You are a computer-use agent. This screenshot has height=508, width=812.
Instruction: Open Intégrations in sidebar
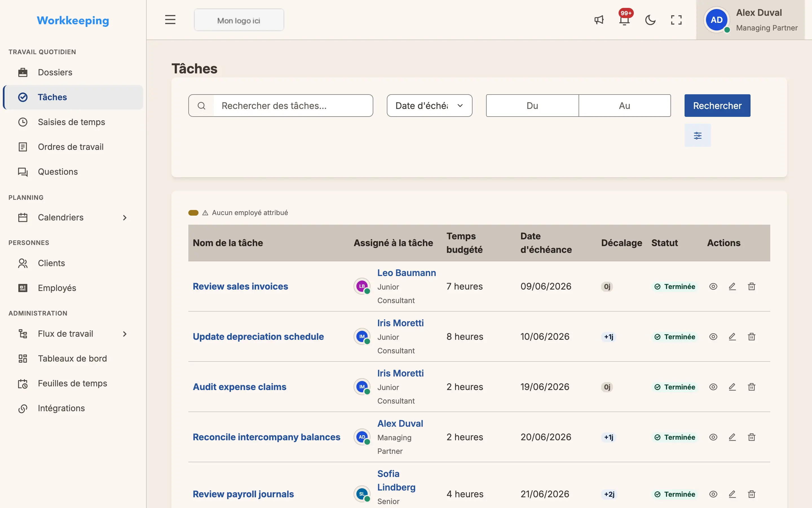[x=73, y=408]
